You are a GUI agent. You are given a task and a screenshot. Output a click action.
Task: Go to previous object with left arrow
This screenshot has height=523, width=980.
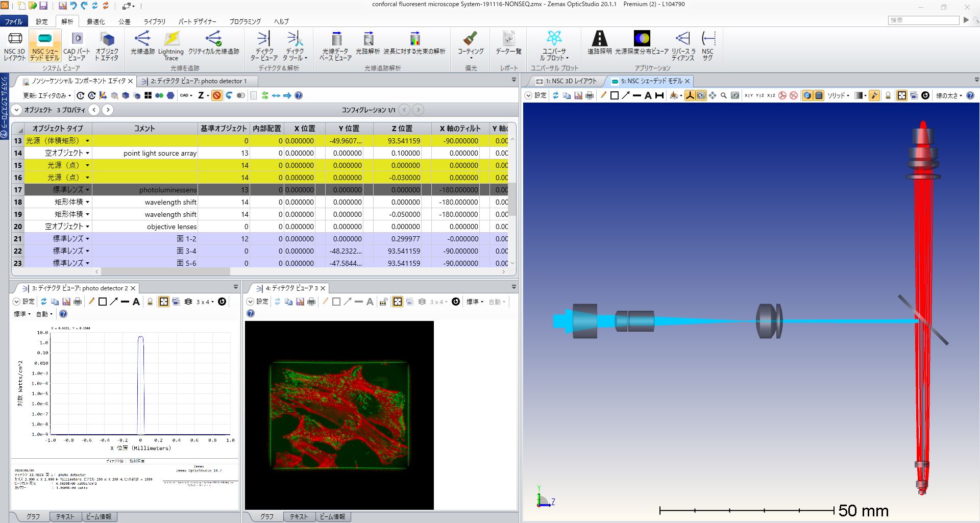pos(94,110)
